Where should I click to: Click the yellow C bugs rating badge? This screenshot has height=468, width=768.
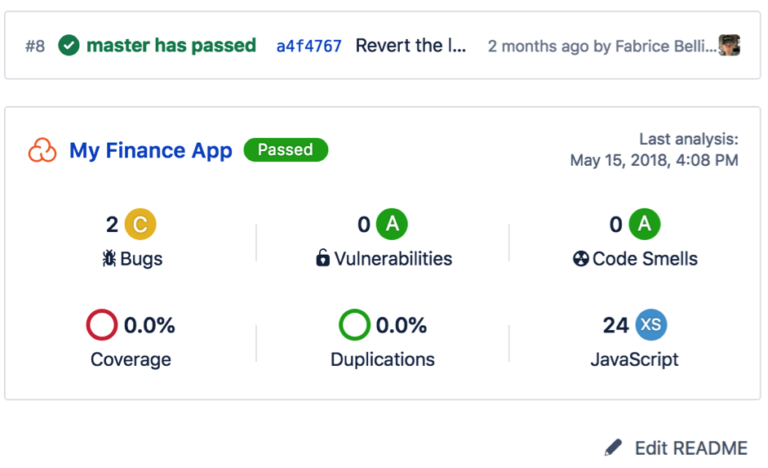[x=140, y=224]
